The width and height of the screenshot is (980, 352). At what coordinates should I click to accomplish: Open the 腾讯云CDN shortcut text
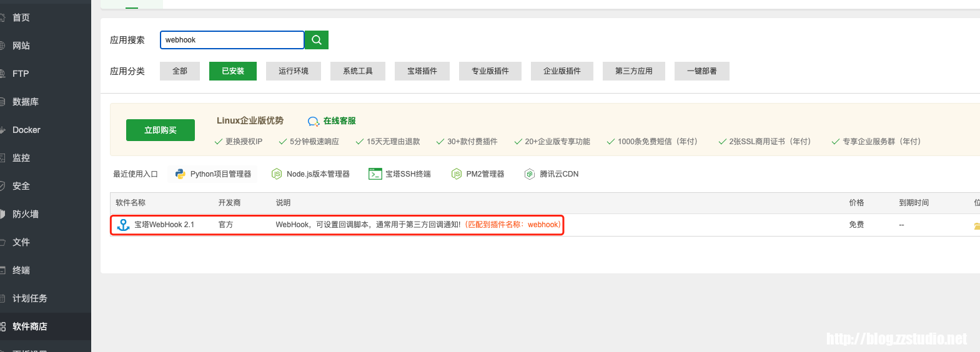point(559,174)
